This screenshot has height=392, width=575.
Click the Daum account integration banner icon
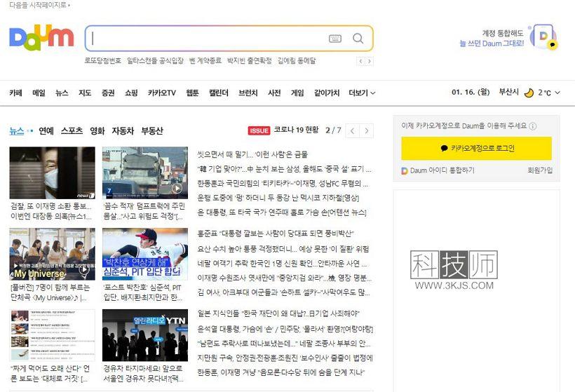(x=544, y=36)
